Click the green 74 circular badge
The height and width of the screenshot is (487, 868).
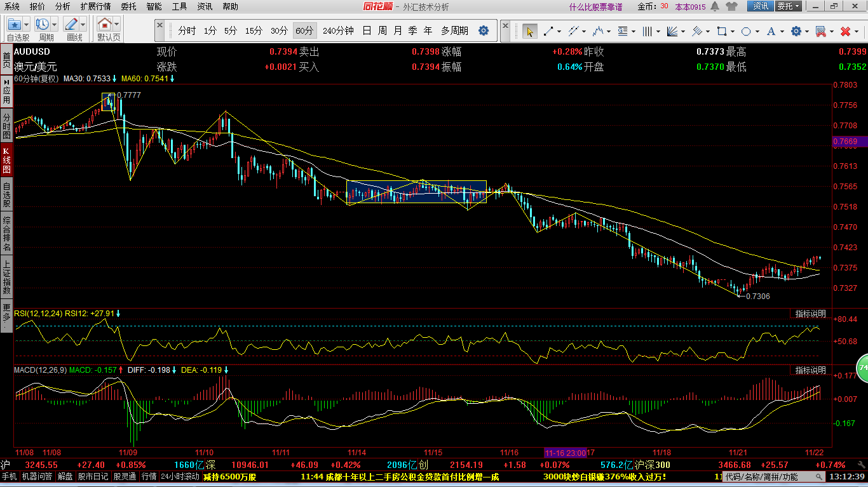point(863,368)
